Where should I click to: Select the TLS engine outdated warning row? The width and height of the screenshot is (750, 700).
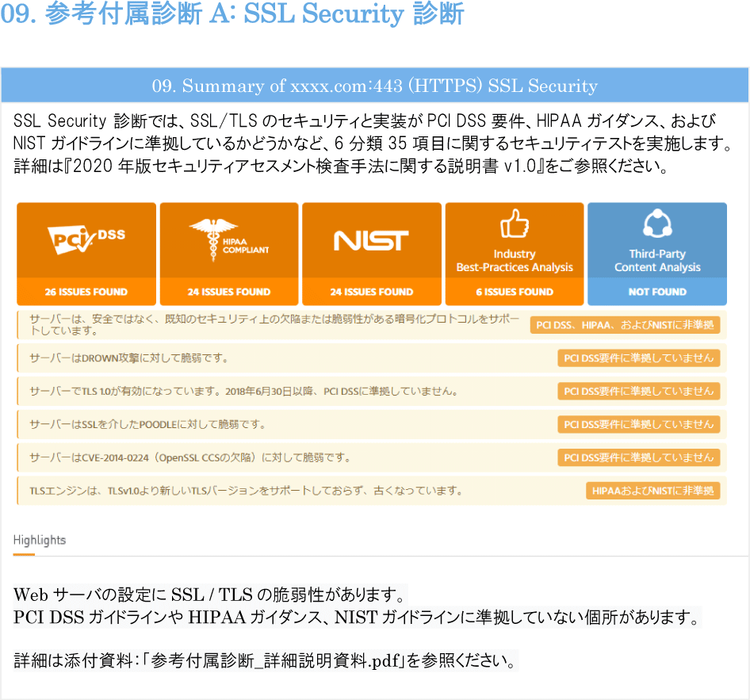[372, 491]
